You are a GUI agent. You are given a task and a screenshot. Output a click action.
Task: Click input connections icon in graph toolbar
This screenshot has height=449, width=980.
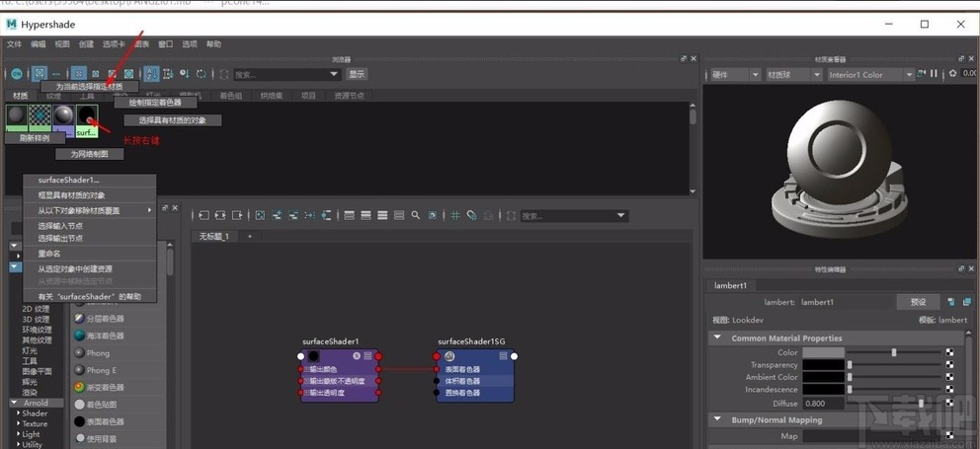coord(204,215)
